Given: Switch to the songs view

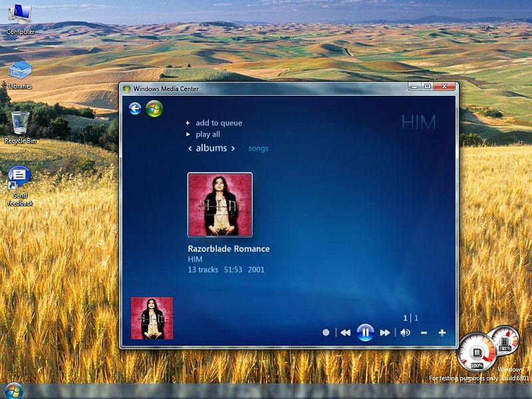Looking at the screenshot, I should click(258, 148).
